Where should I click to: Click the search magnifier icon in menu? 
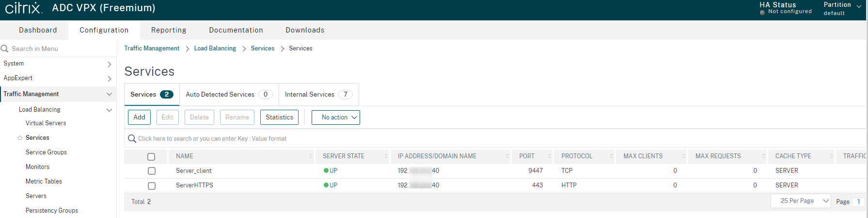click(x=5, y=49)
